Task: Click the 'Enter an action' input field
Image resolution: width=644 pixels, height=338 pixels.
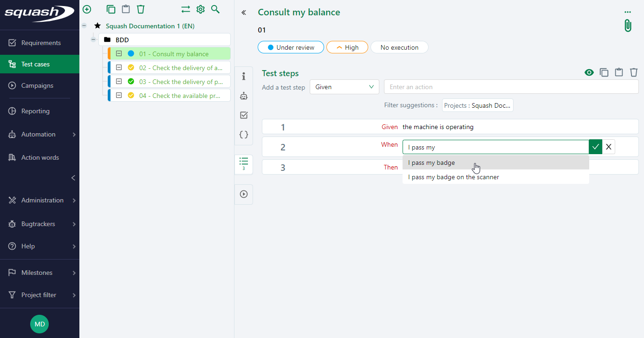Action: pyautogui.click(x=511, y=87)
